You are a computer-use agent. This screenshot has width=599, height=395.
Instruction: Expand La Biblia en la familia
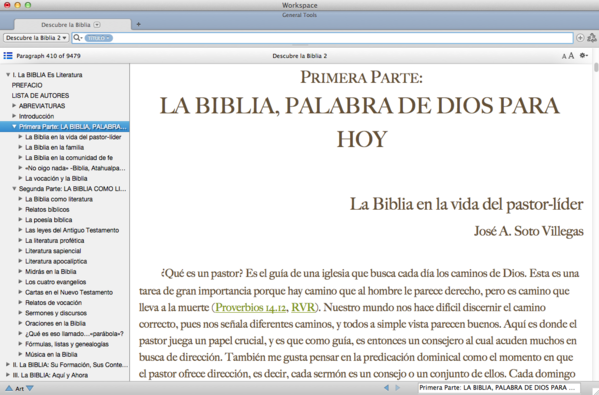tap(20, 147)
